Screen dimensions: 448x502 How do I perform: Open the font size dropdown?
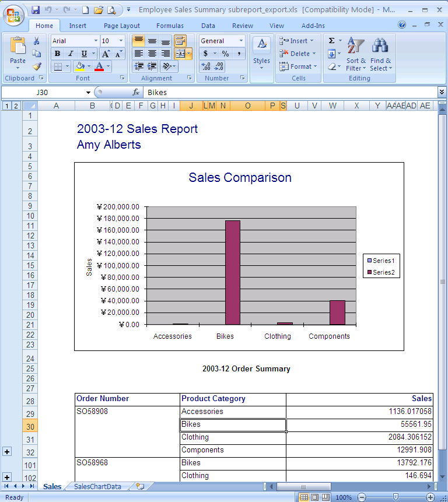click(x=121, y=41)
